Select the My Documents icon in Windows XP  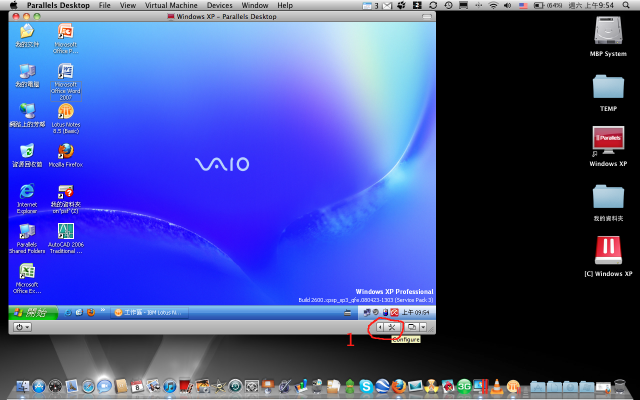[x=27, y=36]
